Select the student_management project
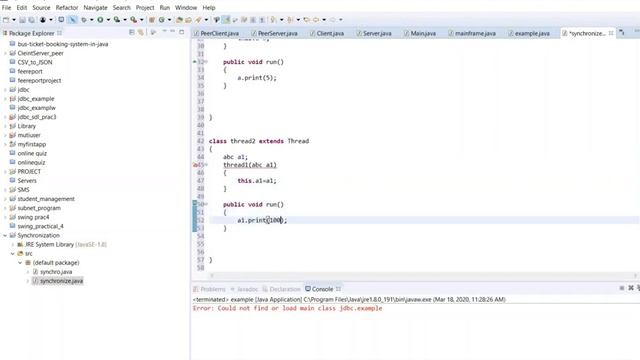 click(46, 199)
